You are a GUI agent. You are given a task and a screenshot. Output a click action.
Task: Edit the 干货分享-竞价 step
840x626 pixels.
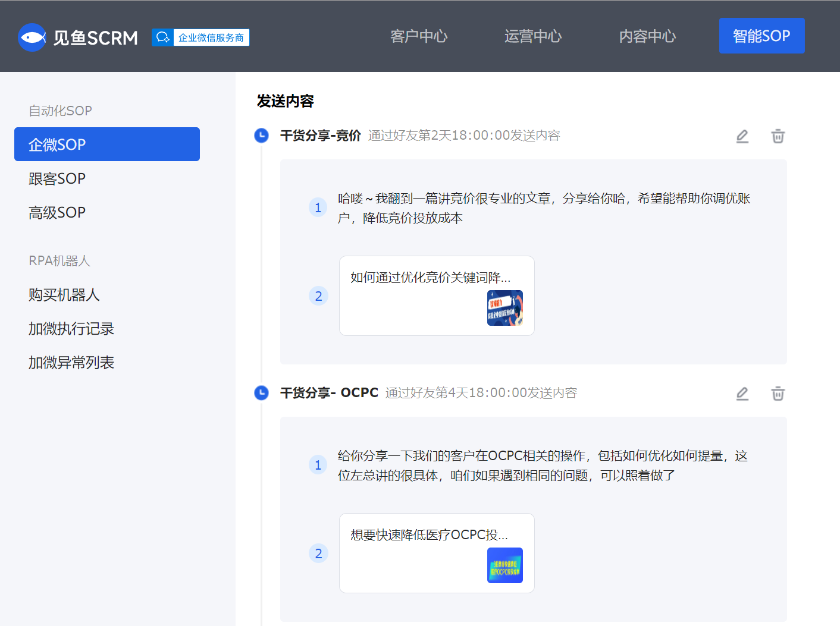point(742,136)
